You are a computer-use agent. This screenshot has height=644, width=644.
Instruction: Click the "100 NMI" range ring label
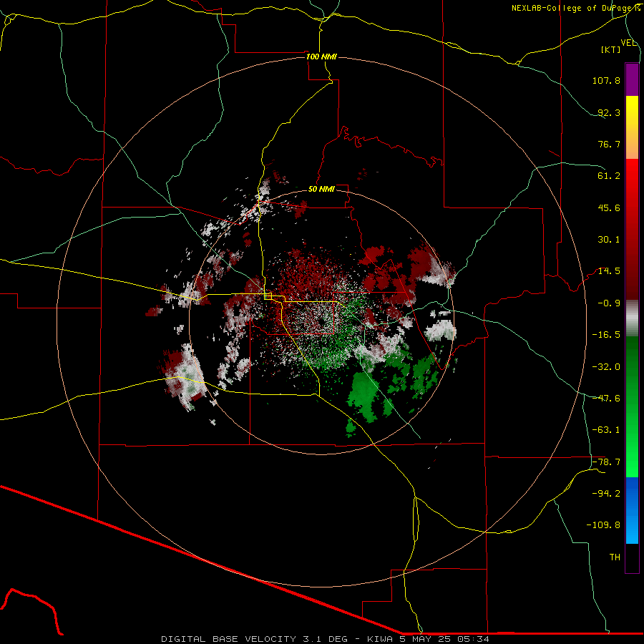321,57
